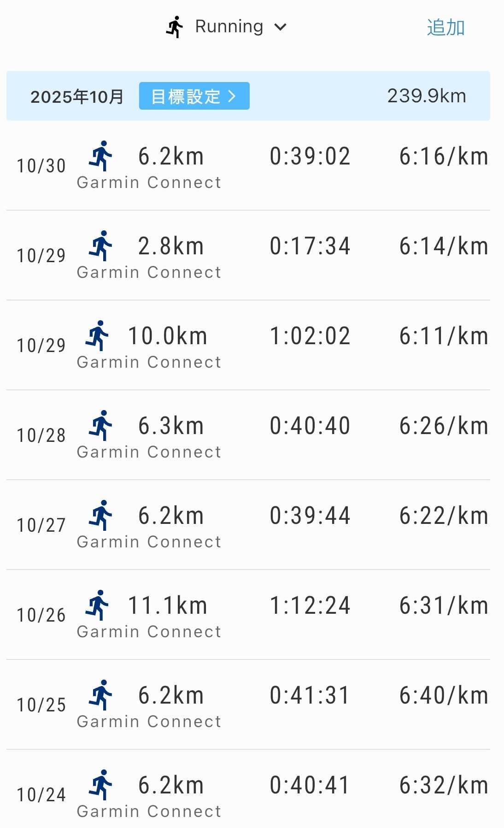Click the runner icon for 10/25 run
504x828 pixels.
(100, 695)
